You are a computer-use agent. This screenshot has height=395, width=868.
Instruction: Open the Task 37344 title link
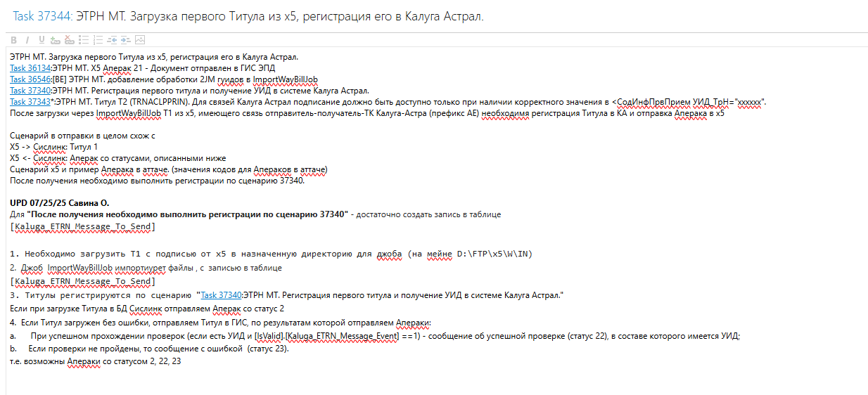pos(42,15)
